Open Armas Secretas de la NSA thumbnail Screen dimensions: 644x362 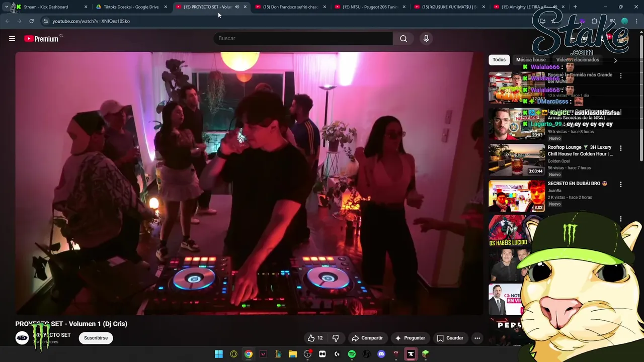(517, 123)
